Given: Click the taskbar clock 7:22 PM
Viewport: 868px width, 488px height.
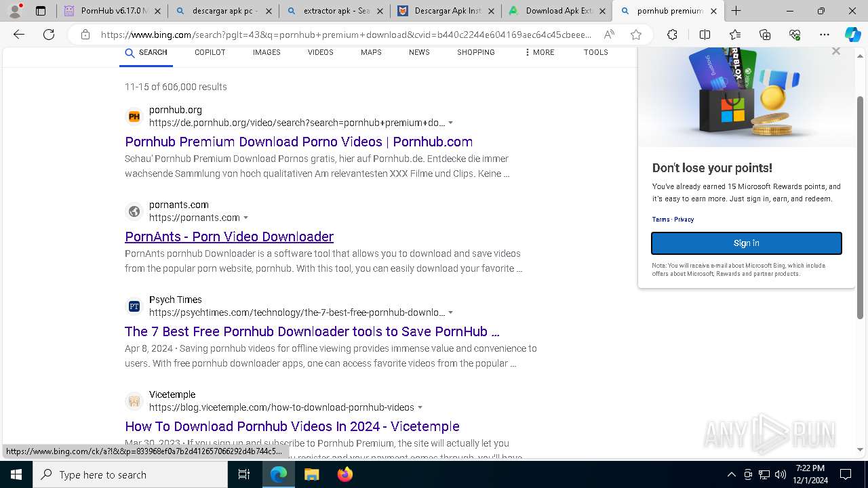Looking at the screenshot, I should pyautogui.click(x=810, y=474).
